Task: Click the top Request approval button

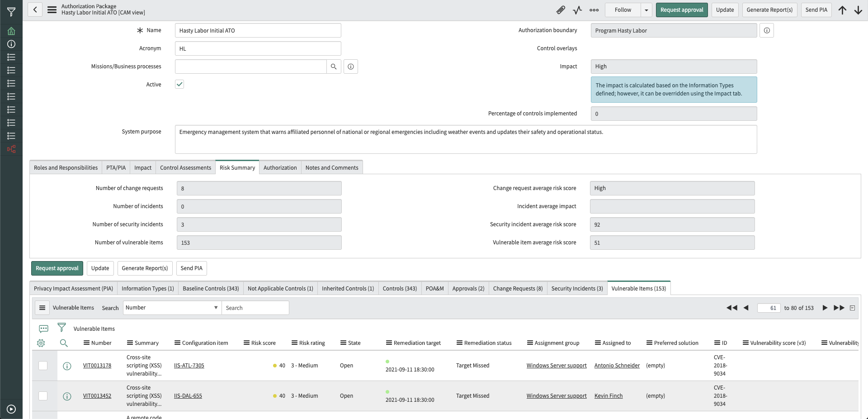Action: 681,10
